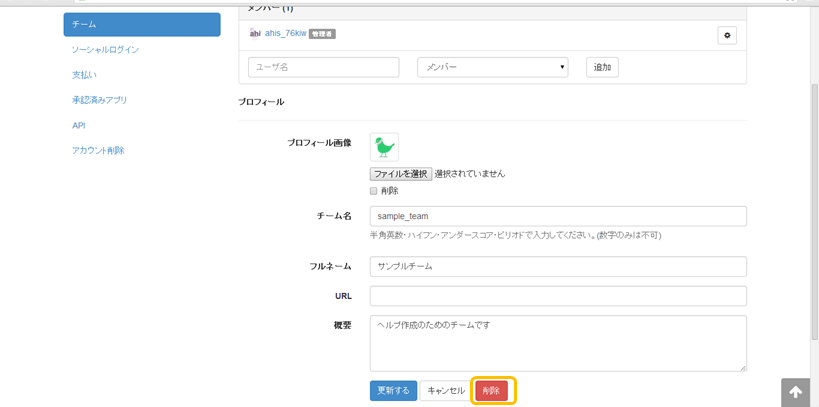This screenshot has width=819, height=407.
Task: Click the scroll-to-top arrow button
Action: [x=795, y=392]
